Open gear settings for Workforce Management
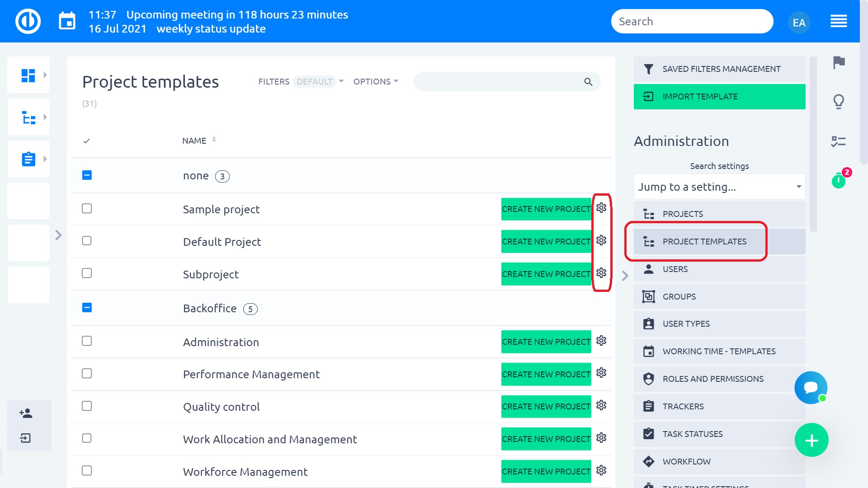Screen dimensions: 868x488 [601, 470]
